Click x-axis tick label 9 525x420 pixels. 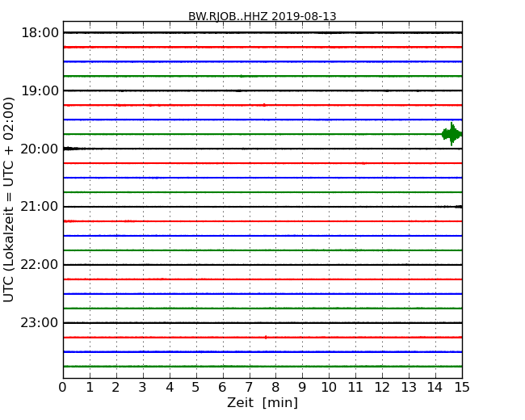(302, 388)
